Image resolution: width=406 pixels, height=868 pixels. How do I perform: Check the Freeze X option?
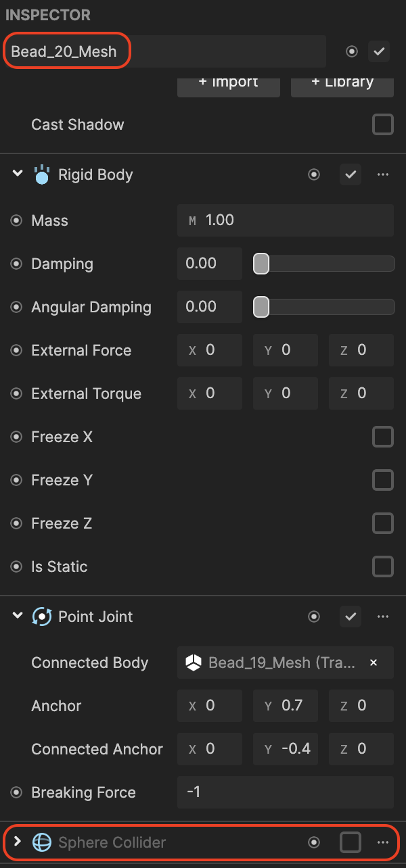pos(383,437)
